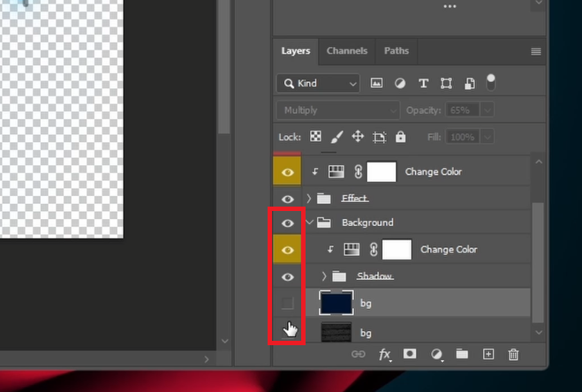
Task: Show the dark blue bg layer
Action: pos(287,304)
